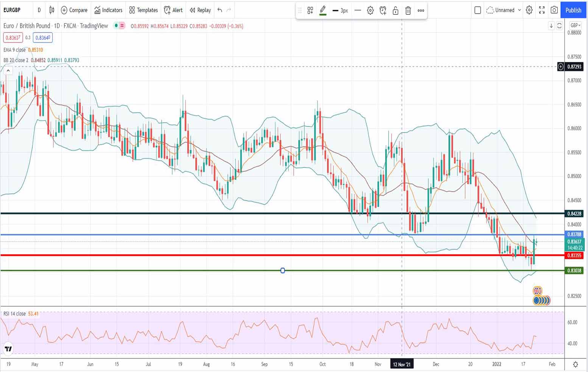Open more options in drawing toolbar
The image size is (588, 372).
point(421,11)
